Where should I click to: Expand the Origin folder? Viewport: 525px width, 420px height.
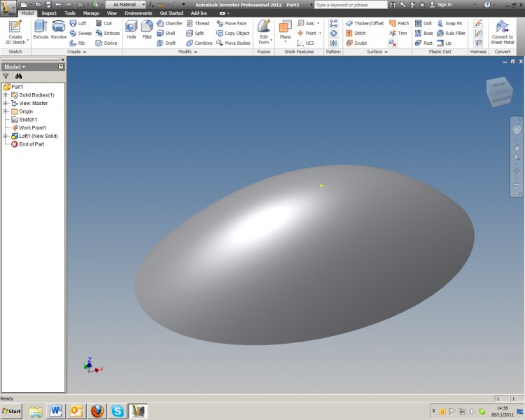[x=6, y=111]
